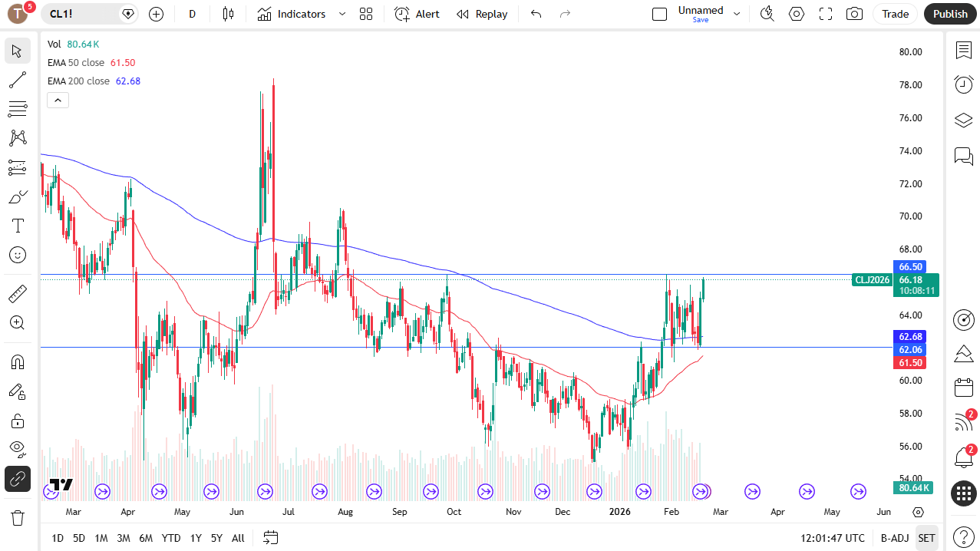The width and height of the screenshot is (980, 551).
Task: Click the zoom in magnifier tool
Action: point(17,322)
